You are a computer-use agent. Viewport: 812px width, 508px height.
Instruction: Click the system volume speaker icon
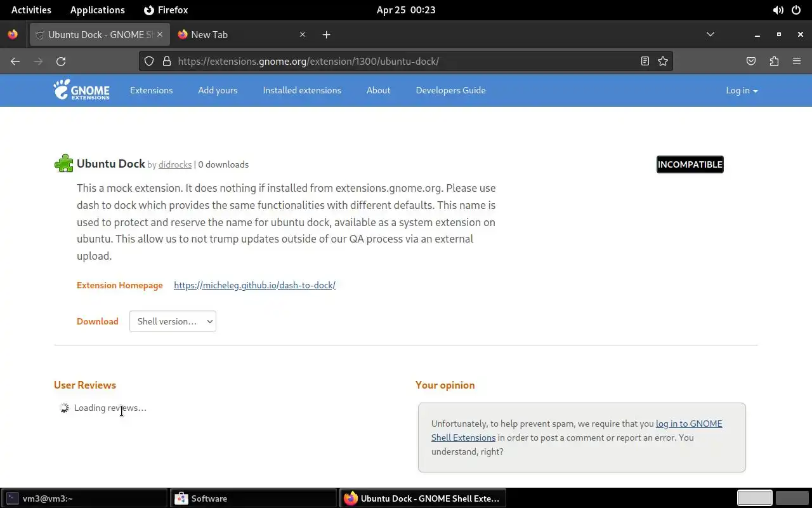tap(778, 10)
